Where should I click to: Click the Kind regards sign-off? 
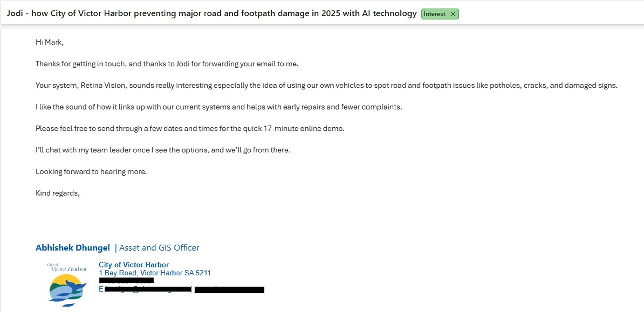[57, 193]
